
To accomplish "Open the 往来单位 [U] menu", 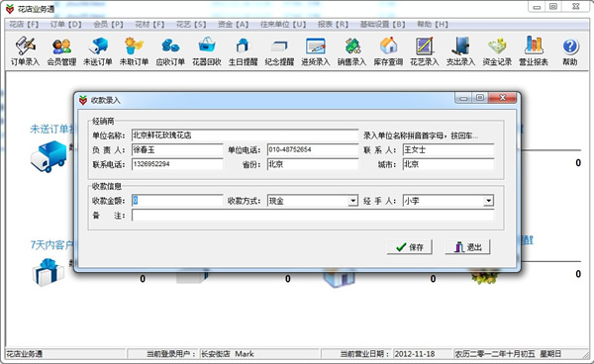I will 283,25.
